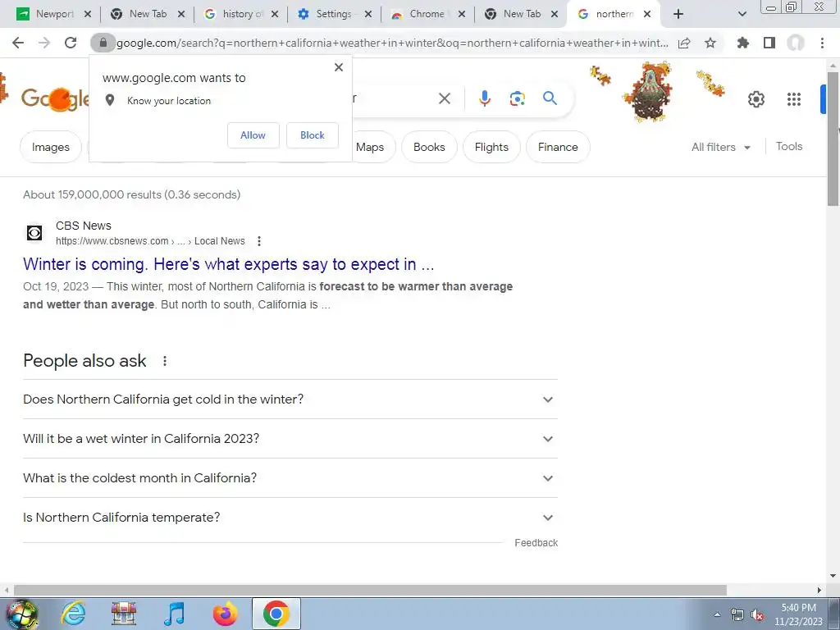
Task: Open Chrome's three-dot menu
Action: (822, 43)
